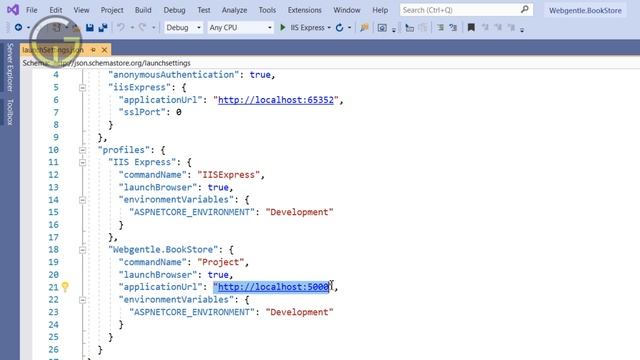The height and width of the screenshot is (360, 640).
Task: Click the decrease indent toolbar icon
Action: (x=440, y=27)
